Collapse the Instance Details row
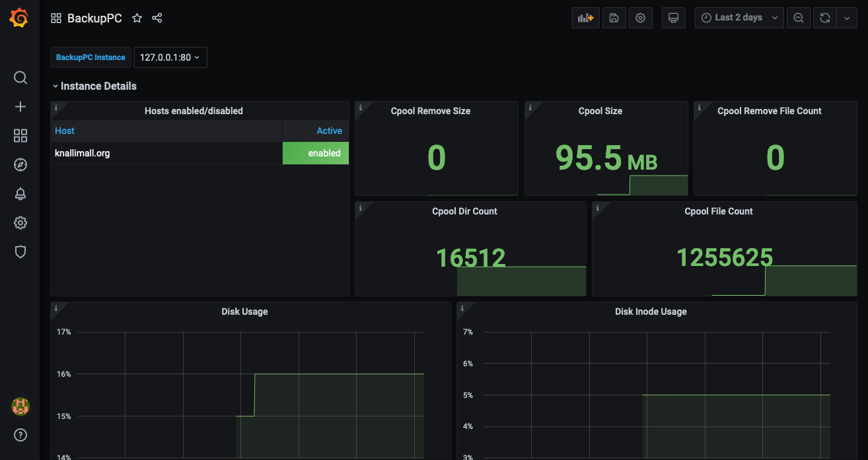This screenshot has height=460, width=868. coord(94,86)
